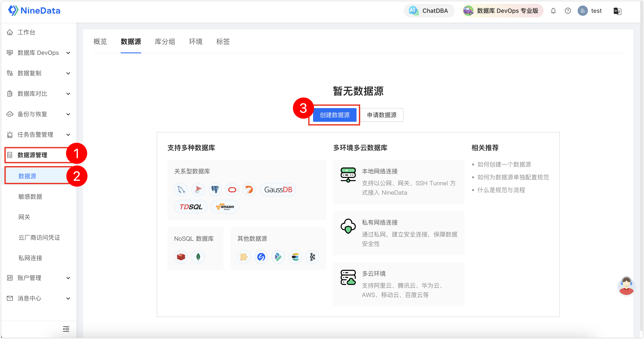Expand the 数据库对比 chevron
Screen dimensions: 644x339
tap(68, 94)
